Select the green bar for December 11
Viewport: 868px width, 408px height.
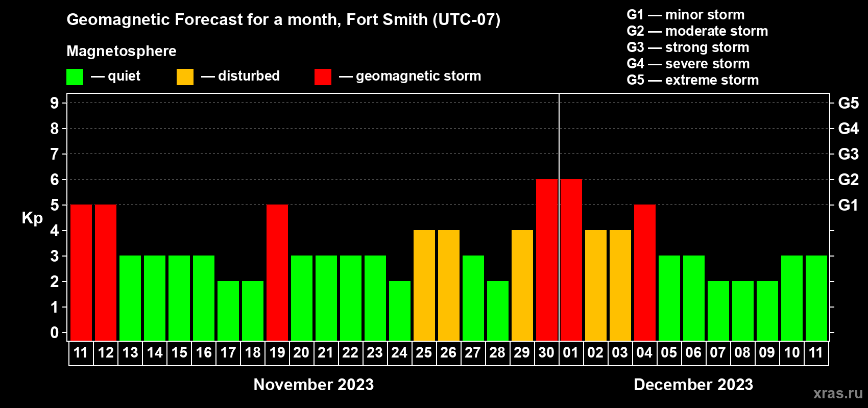816,298
